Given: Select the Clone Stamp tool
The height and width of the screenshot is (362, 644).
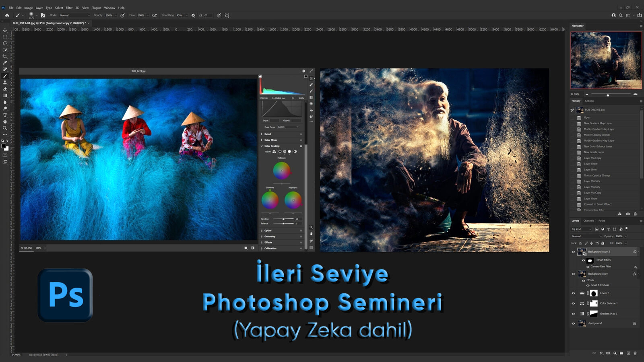Looking at the screenshot, I should [5, 82].
